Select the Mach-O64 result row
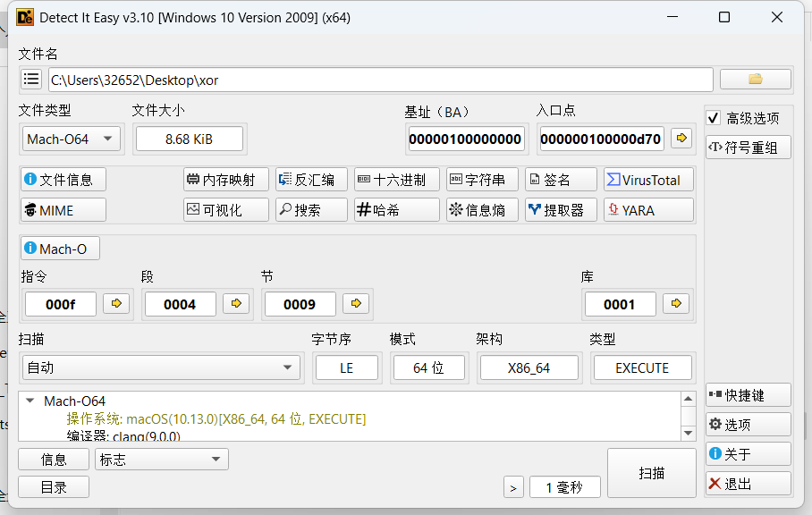 (x=74, y=401)
